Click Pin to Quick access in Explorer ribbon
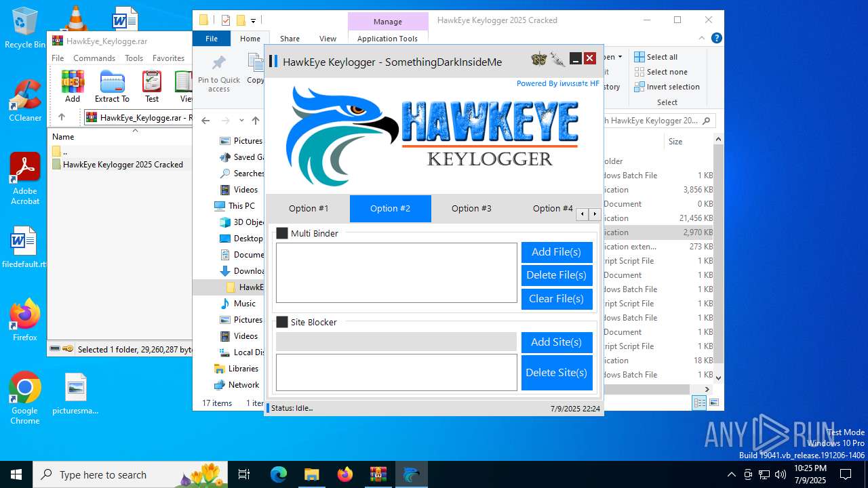This screenshot has height=488, width=868. point(218,74)
